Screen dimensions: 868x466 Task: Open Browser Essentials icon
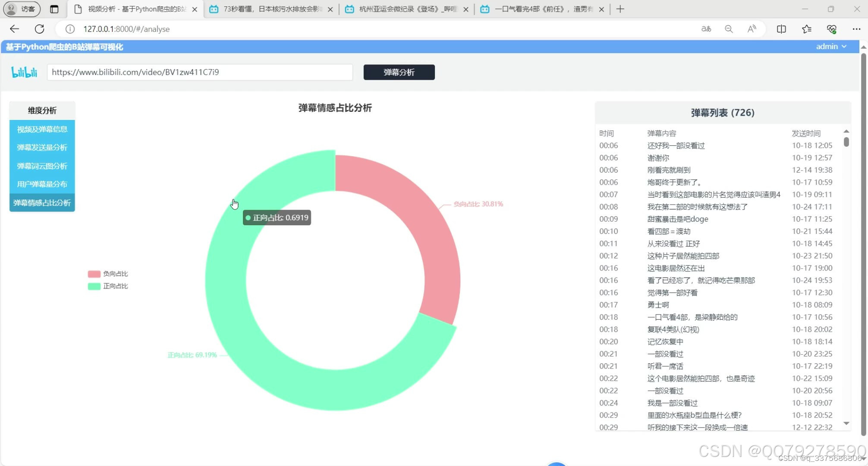point(832,29)
